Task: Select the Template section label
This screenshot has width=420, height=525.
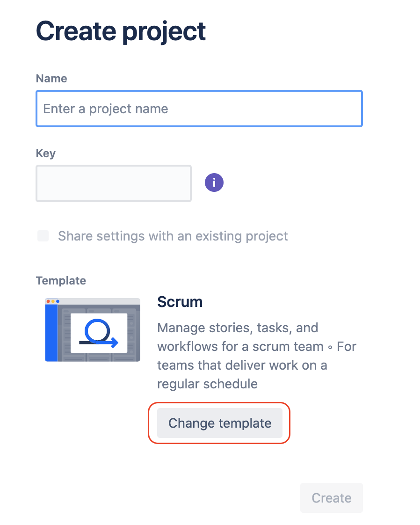Action: (61, 280)
